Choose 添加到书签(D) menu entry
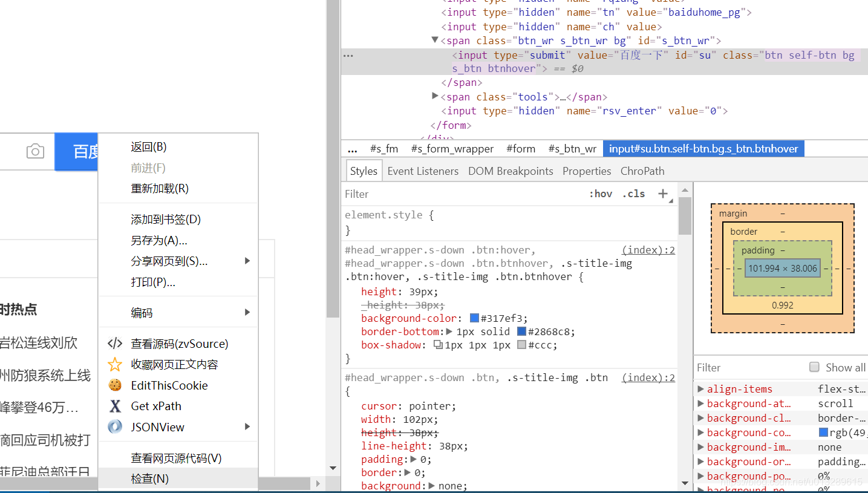The image size is (868, 493). [x=178, y=220]
